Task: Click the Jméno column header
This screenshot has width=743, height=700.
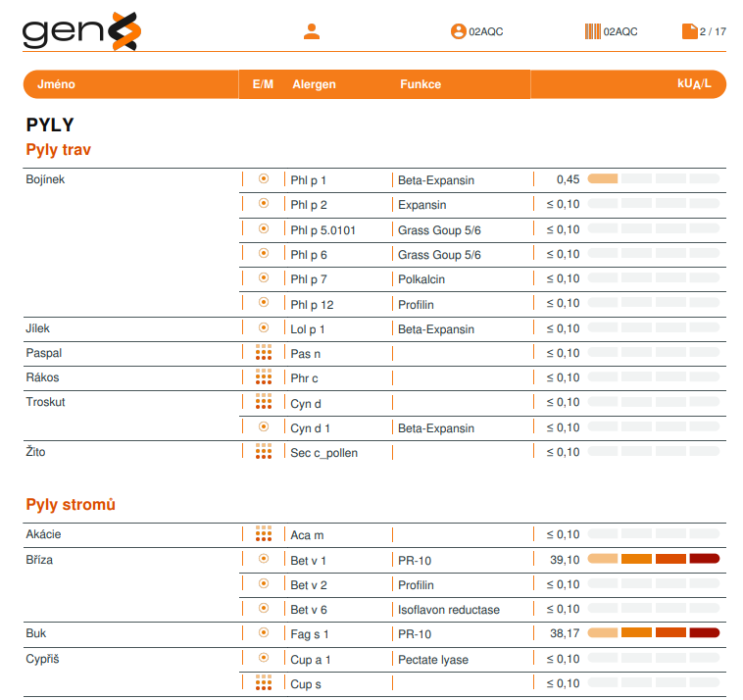Action: pyautogui.click(x=56, y=84)
